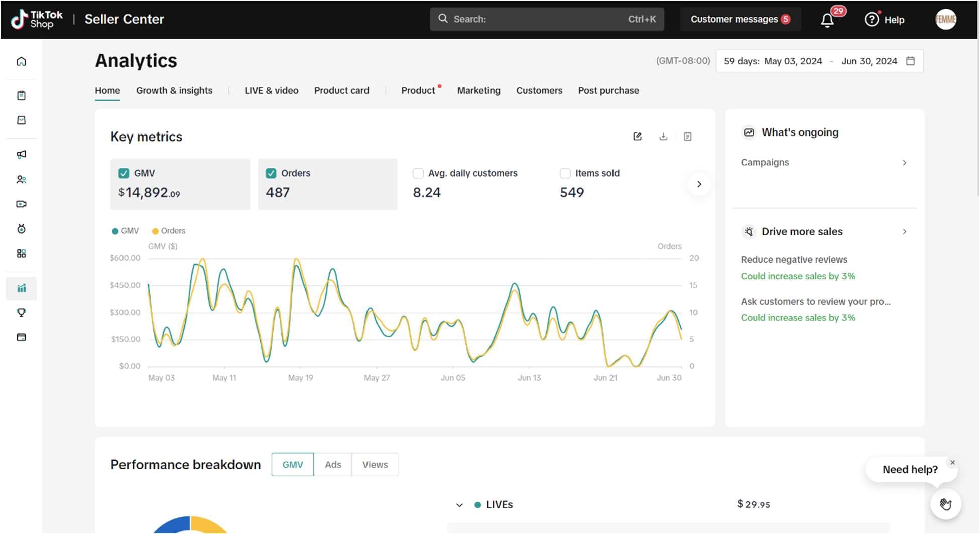Click the analytics chart icon in sidebar
980x534 pixels.
21,288
